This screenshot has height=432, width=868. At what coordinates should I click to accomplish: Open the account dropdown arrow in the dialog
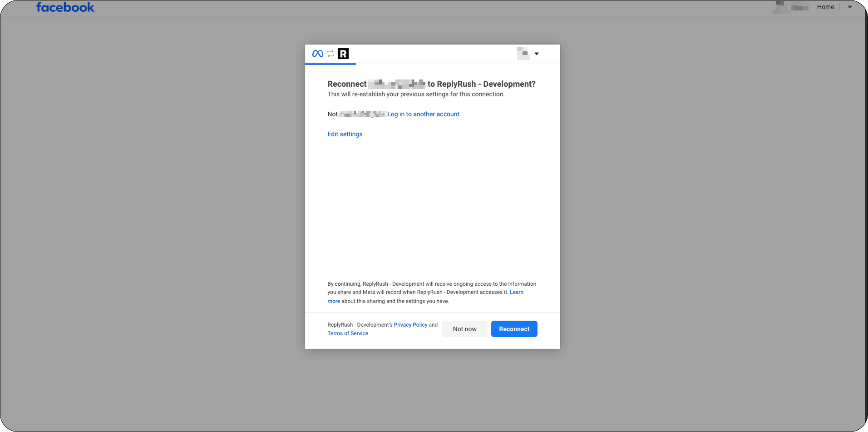point(537,54)
